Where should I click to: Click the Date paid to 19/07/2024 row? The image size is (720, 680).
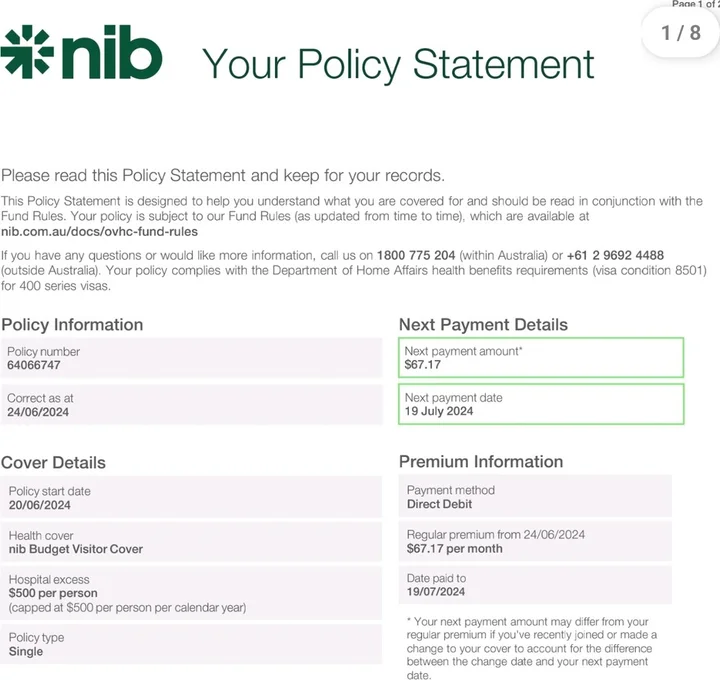click(x=535, y=584)
